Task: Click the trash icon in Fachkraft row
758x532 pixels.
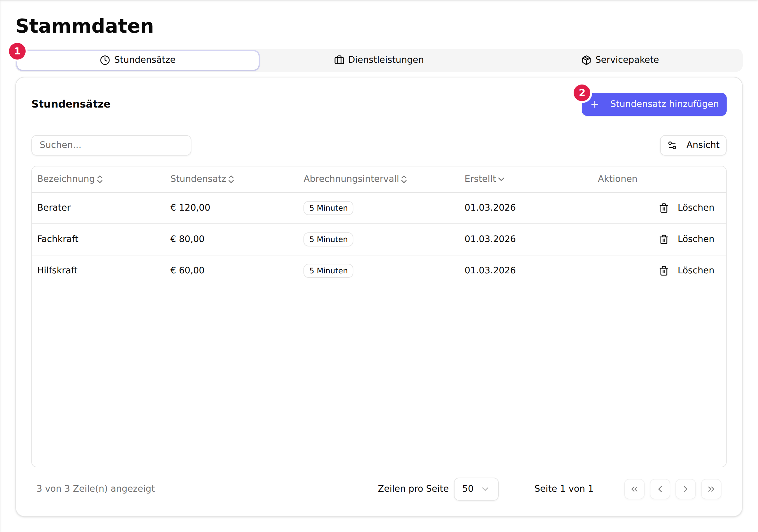Action: click(664, 239)
